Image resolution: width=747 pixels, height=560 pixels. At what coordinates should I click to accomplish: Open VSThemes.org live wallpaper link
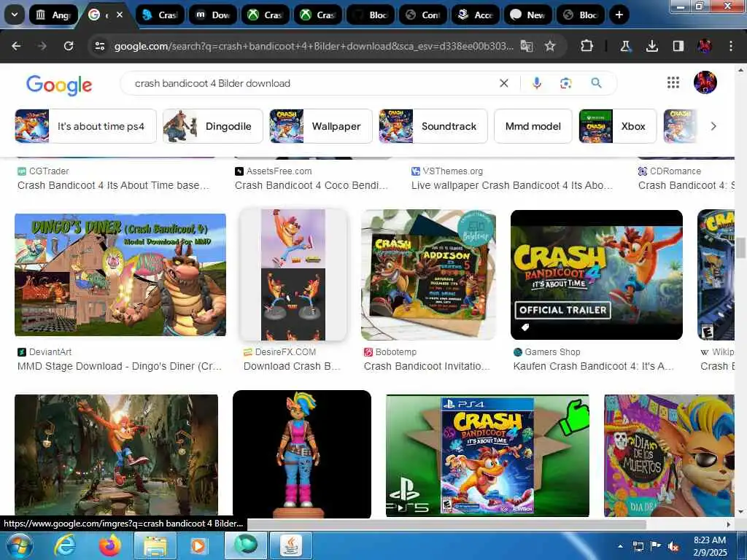click(x=512, y=185)
